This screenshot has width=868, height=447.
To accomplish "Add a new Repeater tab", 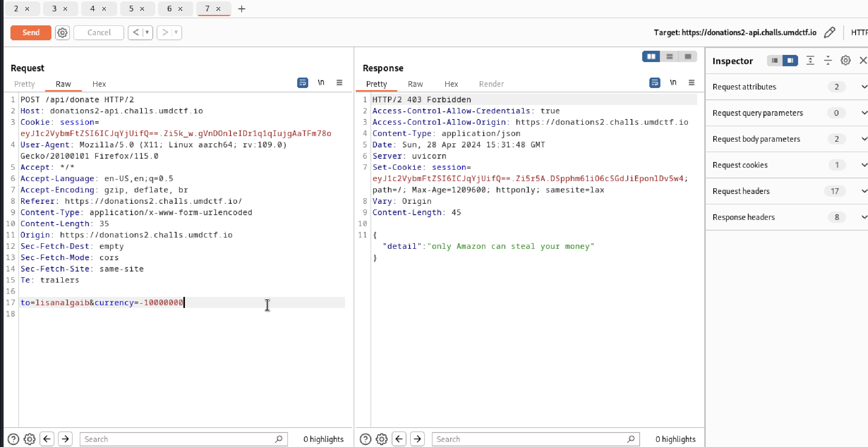I will 242,9.
